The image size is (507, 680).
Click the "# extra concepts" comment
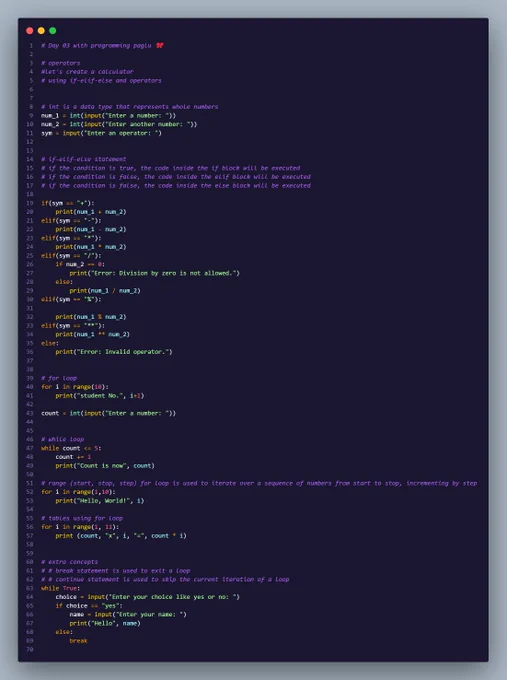(69, 562)
